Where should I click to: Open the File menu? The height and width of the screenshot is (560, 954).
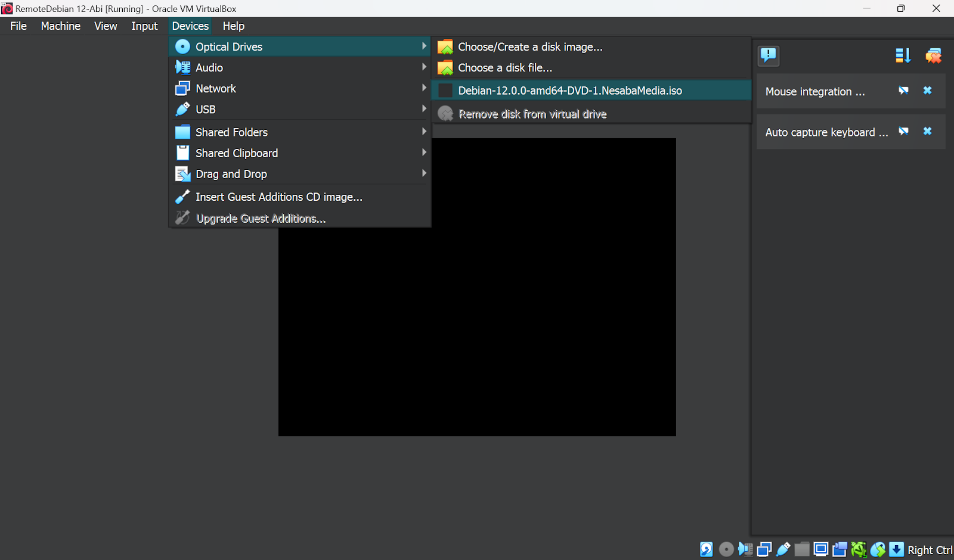[x=18, y=26]
